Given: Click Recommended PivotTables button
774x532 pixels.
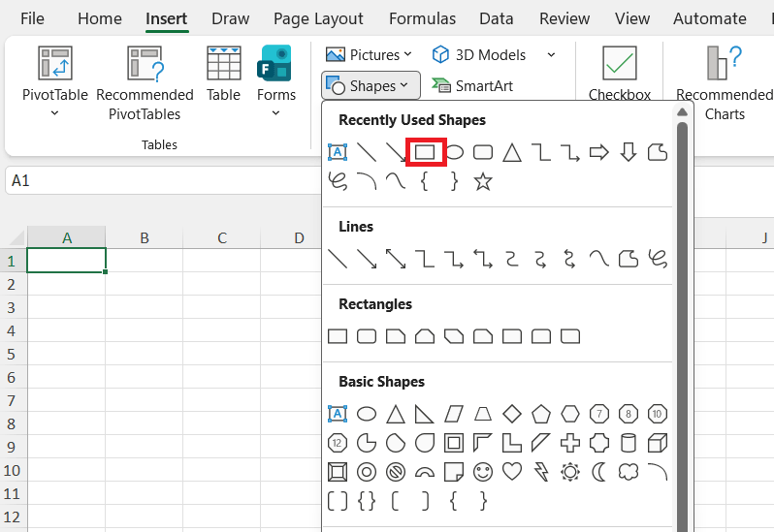Looking at the screenshot, I should coord(145,82).
